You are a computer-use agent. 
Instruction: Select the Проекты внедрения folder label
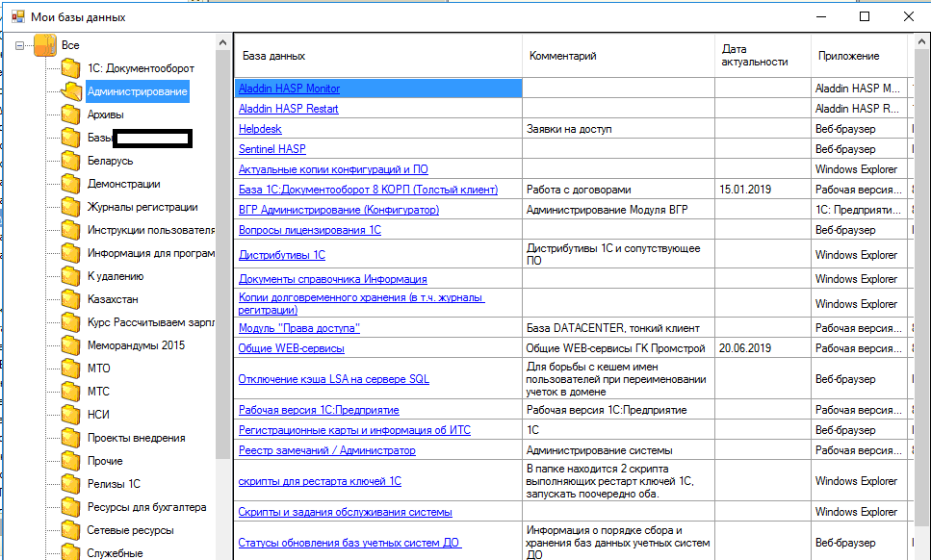137,438
